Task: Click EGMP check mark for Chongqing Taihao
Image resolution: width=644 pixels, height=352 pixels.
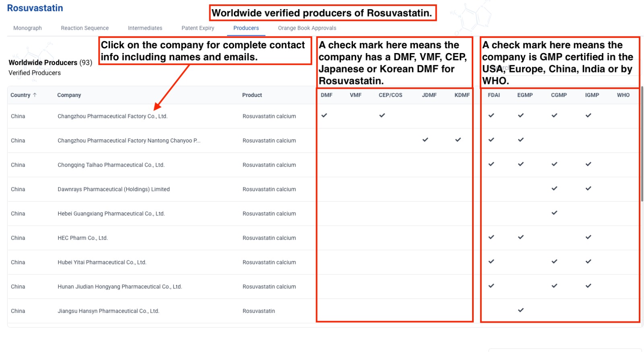Action: (x=521, y=164)
